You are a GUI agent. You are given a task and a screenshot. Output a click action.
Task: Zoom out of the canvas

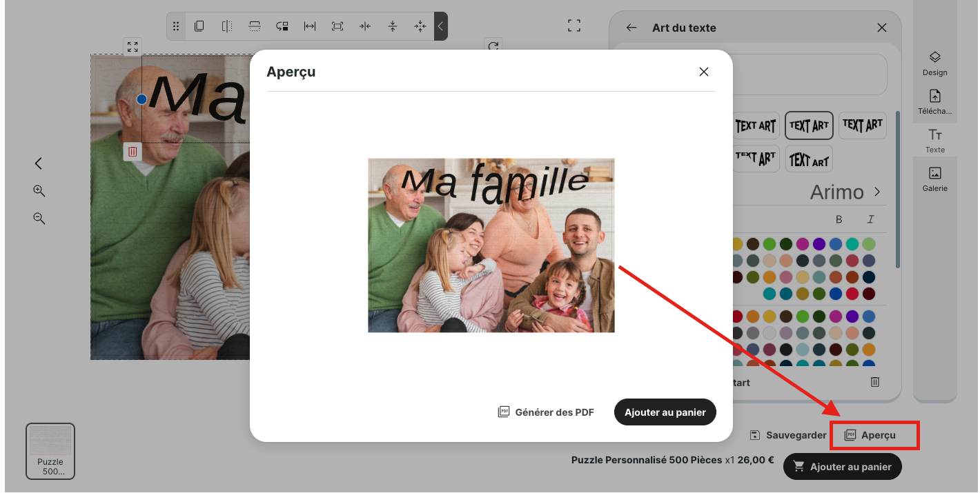click(x=39, y=219)
